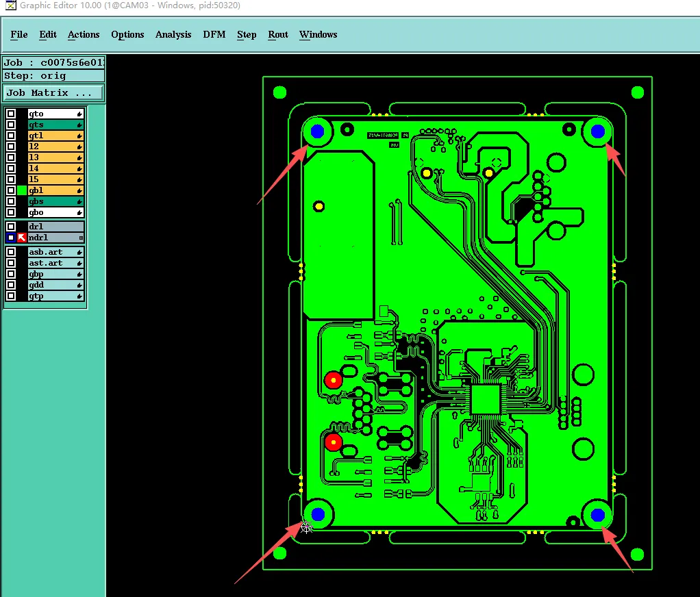Enable the l3 layer checkbox
The width and height of the screenshot is (700, 597).
pyautogui.click(x=11, y=157)
